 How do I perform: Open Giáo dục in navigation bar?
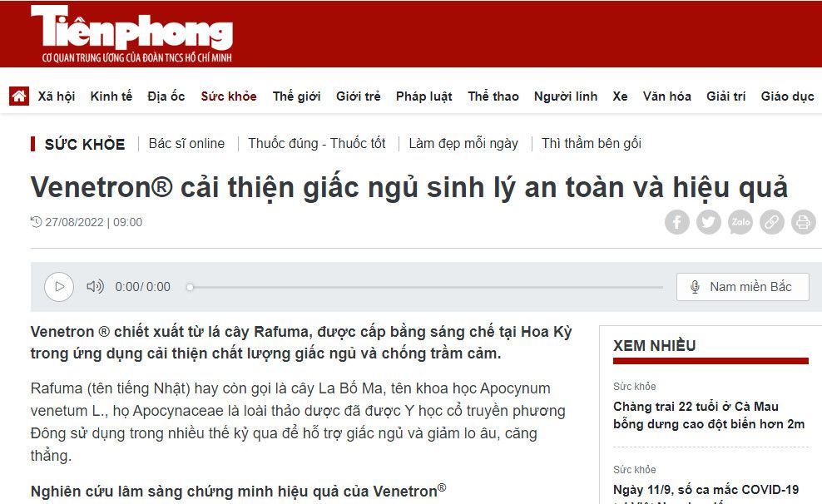787,96
